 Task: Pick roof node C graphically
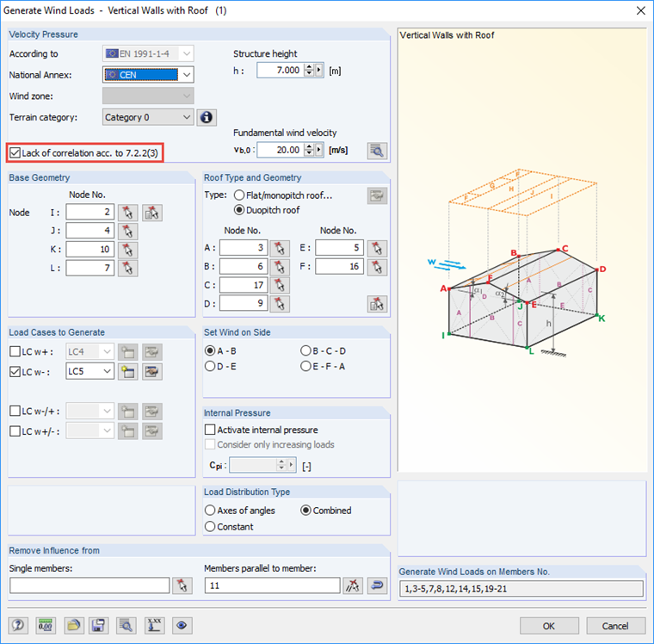coord(280,286)
